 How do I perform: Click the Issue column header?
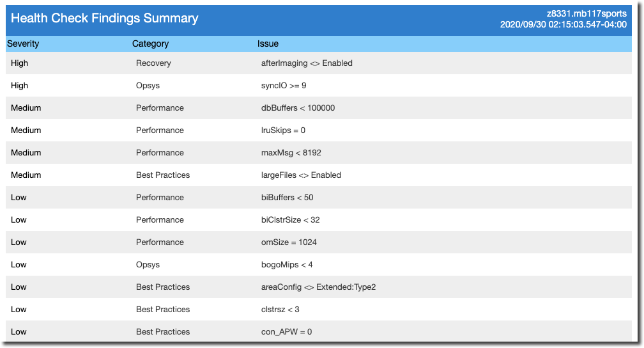pos(268,43)
